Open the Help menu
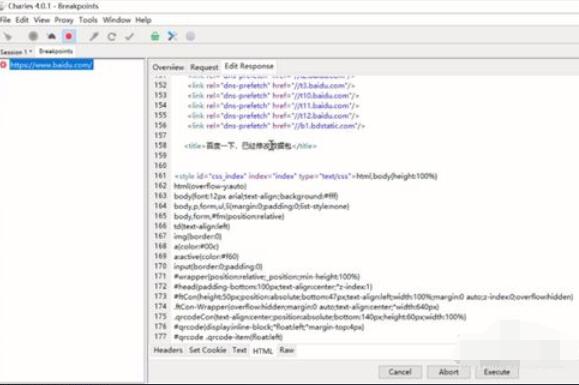The width and height of the screenshot is (579, 385). click(143, 20)
